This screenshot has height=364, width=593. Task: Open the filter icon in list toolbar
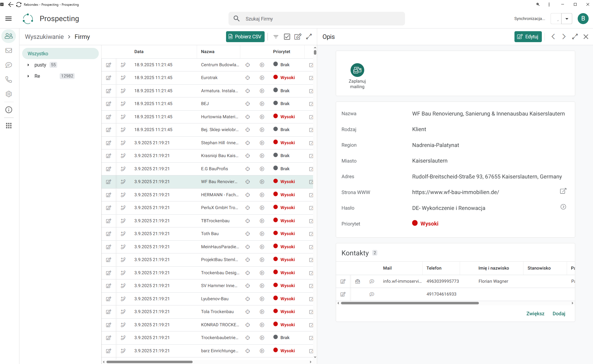pyautogui.click(x=276, y=37)
